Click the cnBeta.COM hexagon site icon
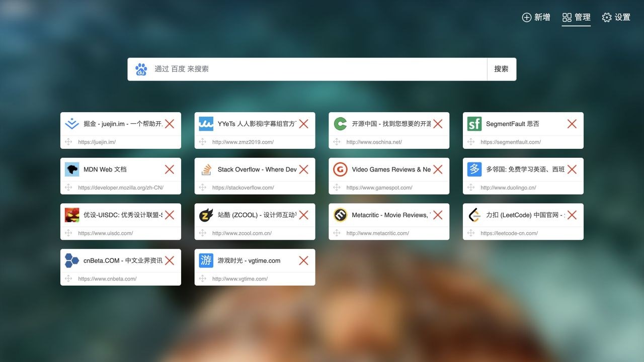This screenshot has width=644, height=362. coord(72,260)
